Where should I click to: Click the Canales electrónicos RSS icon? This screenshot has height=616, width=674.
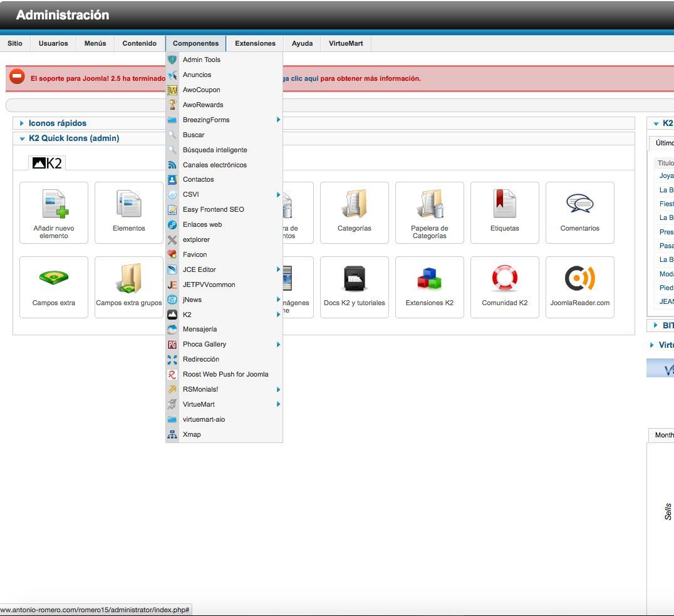pyautogui.click(x=172, y=165)
